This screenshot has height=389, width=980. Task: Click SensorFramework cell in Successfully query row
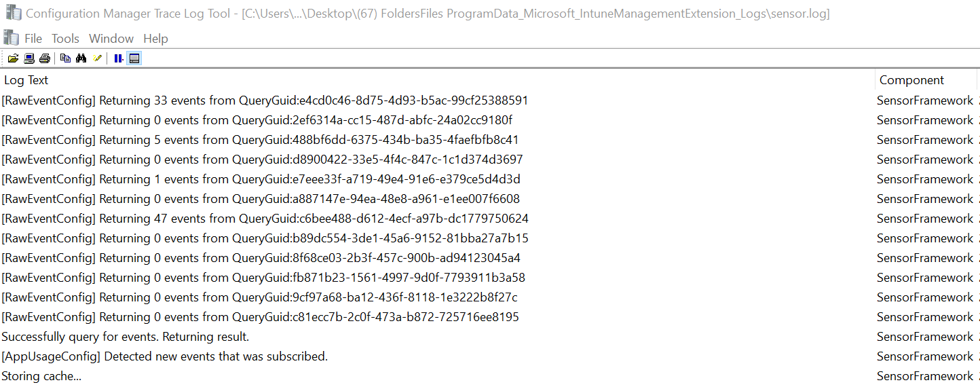tap(925, 337)
